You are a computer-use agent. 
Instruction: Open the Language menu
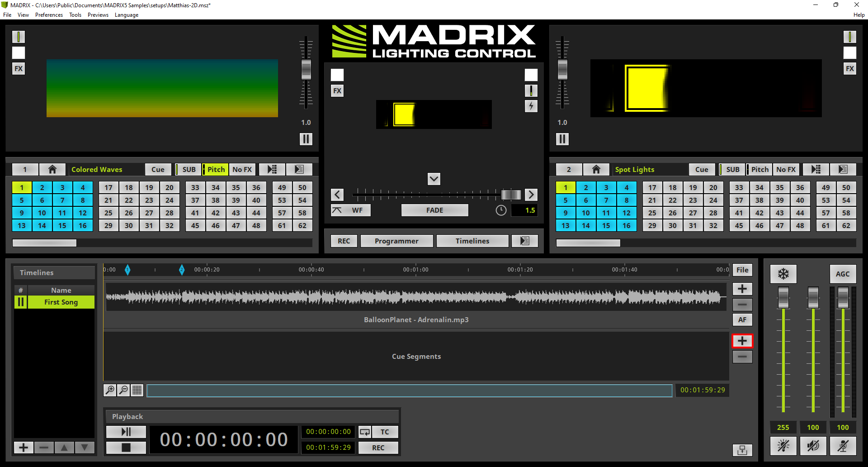coord(127,15)
